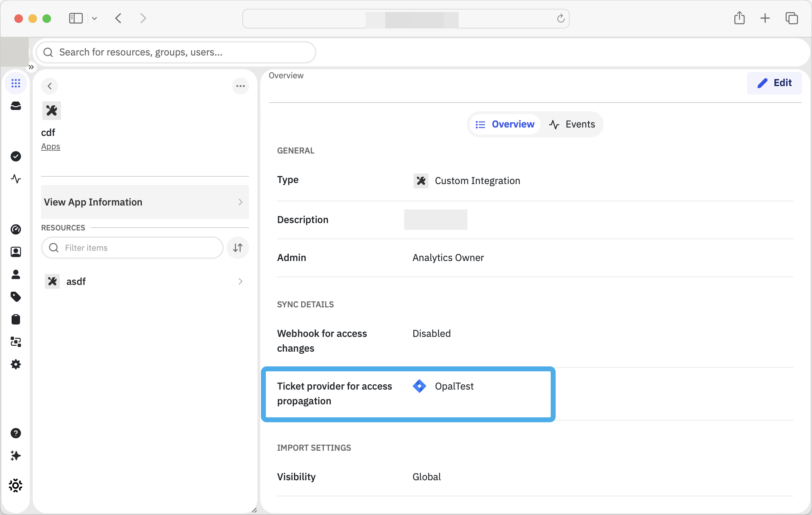Open the activity pulse icon in sidebar
This screenshot has height=515, width=812.
click(x=16, y=179)
